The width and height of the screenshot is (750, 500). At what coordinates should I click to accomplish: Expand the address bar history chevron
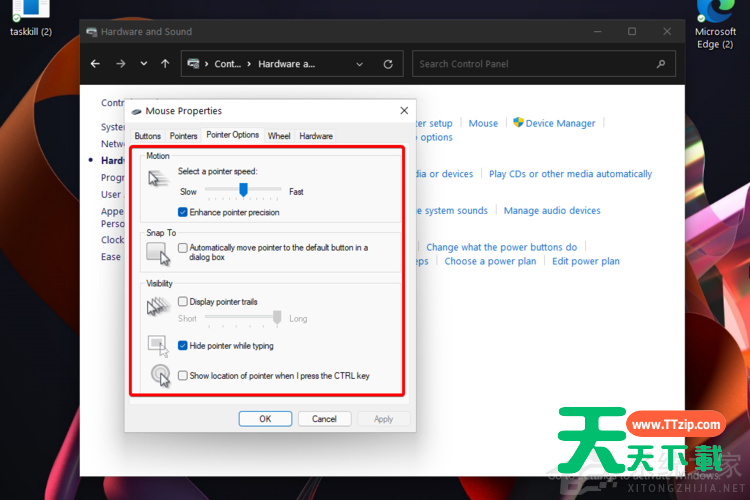(358, 64)
